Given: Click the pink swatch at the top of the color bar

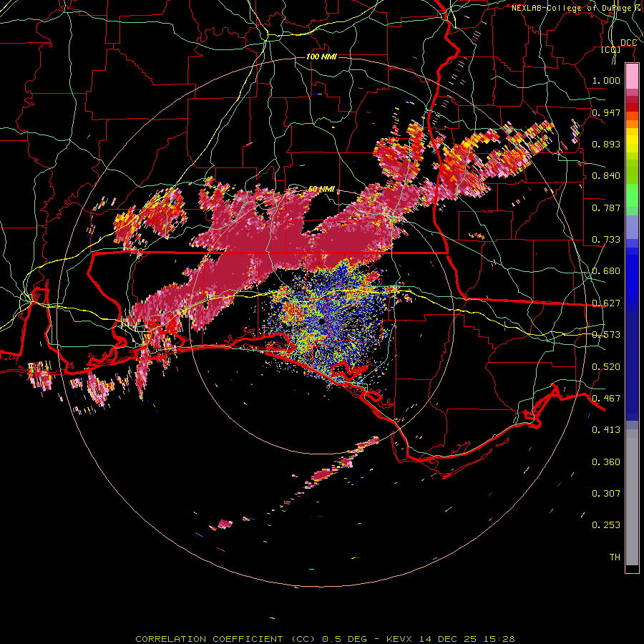Looking at the screenshot, I should tap(632, 77).
